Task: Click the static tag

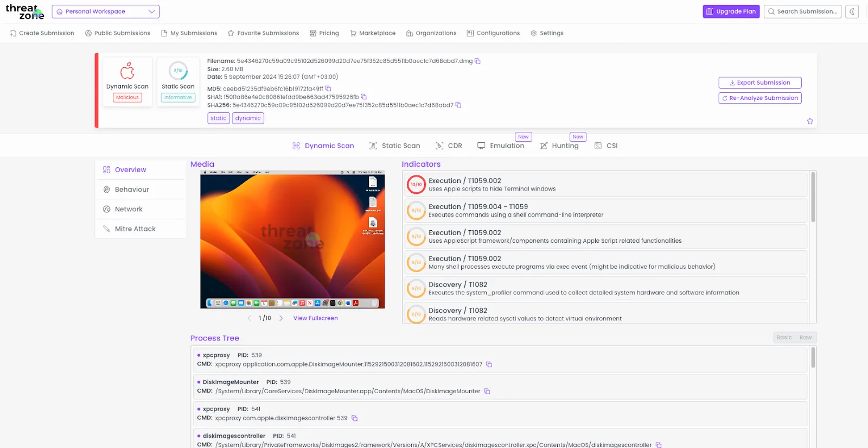Action: click(x=219, y=118)
